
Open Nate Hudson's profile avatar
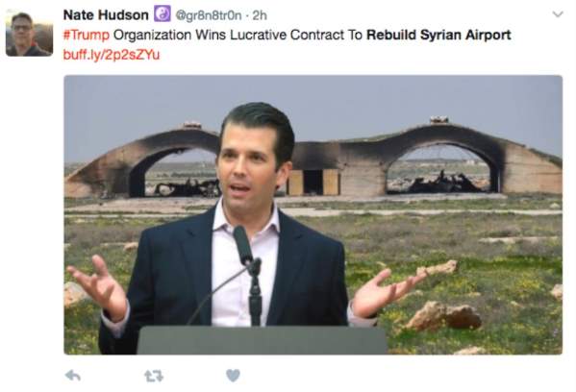29,34
